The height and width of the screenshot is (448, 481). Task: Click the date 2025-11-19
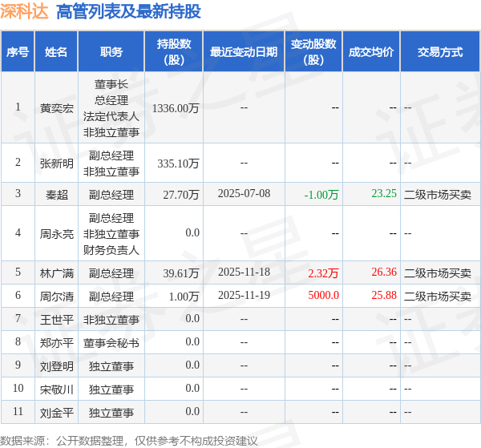click(244, 295)
